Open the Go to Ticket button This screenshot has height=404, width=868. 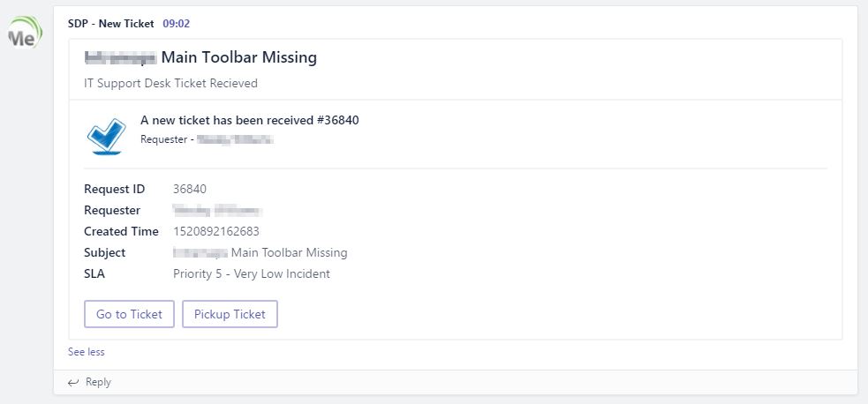129,314
